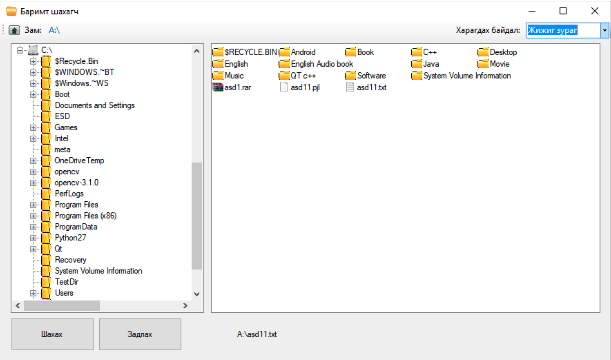611x360 pixels.
Task: Select $Windows.~WS label in the tree
Action: pos(81,83)
